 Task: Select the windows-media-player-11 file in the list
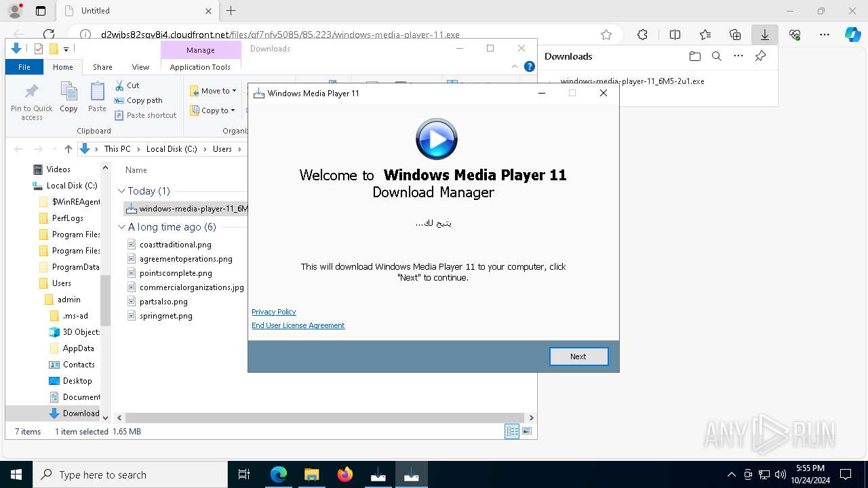[186, 209]
